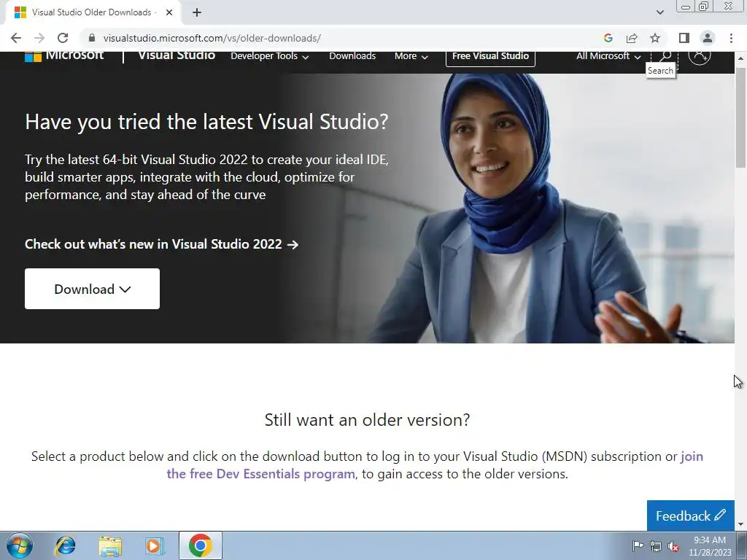Viewport: 747px width, 560px height.
Task: Click the Chrome taskbar icon
Action: (200, 545)
